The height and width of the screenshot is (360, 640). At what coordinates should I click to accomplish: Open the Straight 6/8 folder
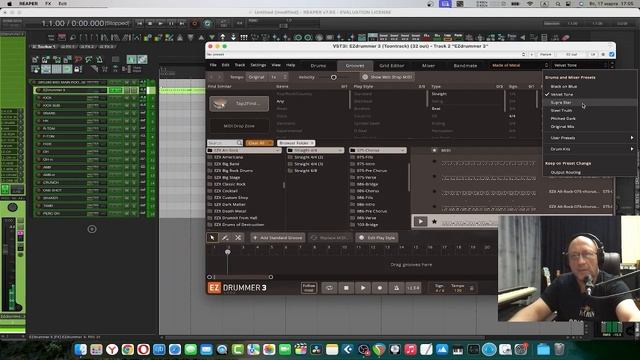tap(305, 171)
